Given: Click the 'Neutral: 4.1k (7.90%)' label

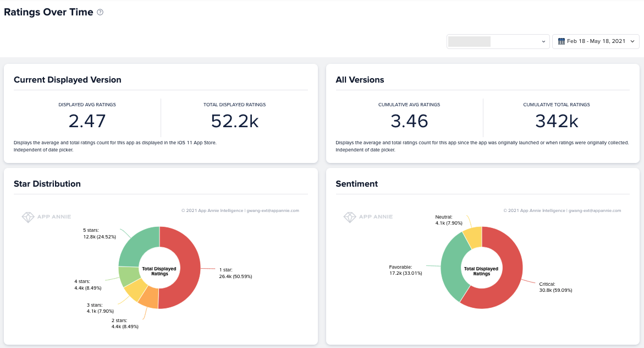Looking at the screenshot, I should point(449,220).
